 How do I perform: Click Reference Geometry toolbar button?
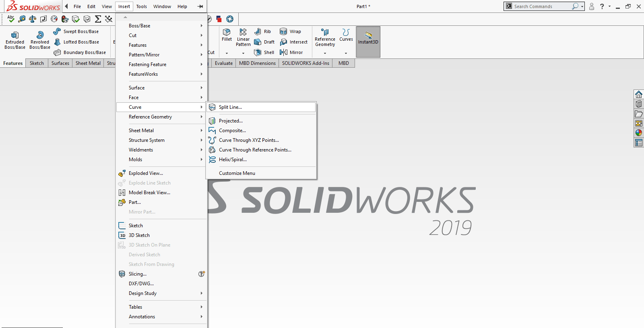pos(325,37)
